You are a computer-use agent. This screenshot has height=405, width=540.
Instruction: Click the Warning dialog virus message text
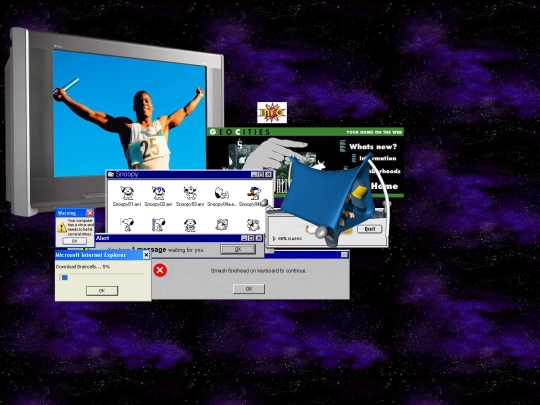click(80, 227)
